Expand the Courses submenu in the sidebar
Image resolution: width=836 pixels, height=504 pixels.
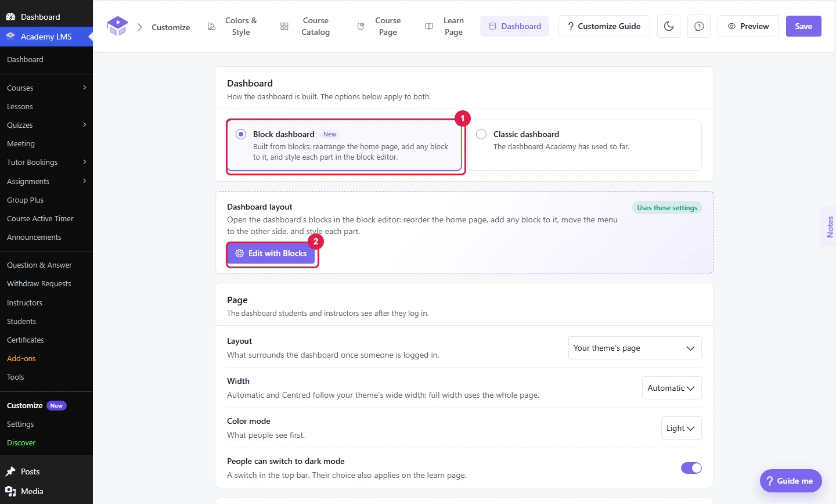pos(85,88)
